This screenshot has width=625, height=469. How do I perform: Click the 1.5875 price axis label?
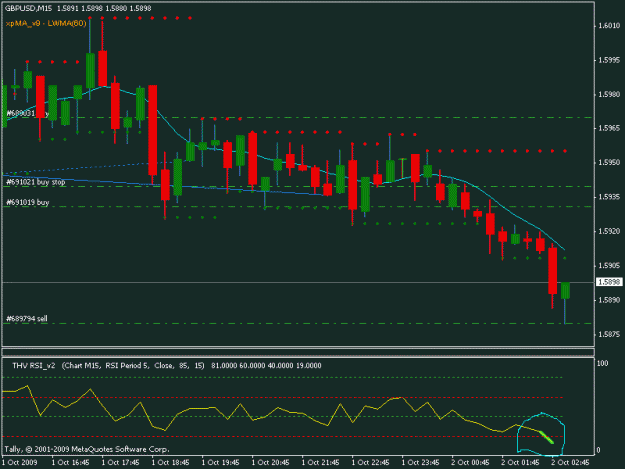[x=609, y=334]
